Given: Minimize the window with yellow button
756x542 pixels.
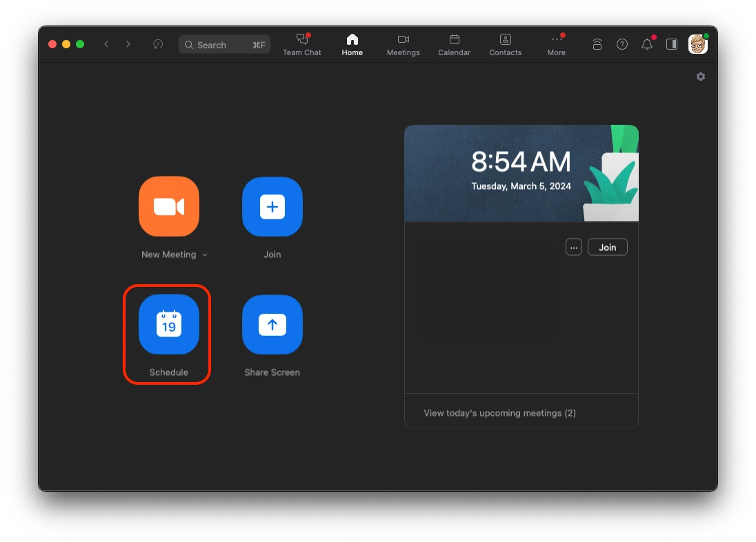Looking at the screenshot, I should click(66, 44).
